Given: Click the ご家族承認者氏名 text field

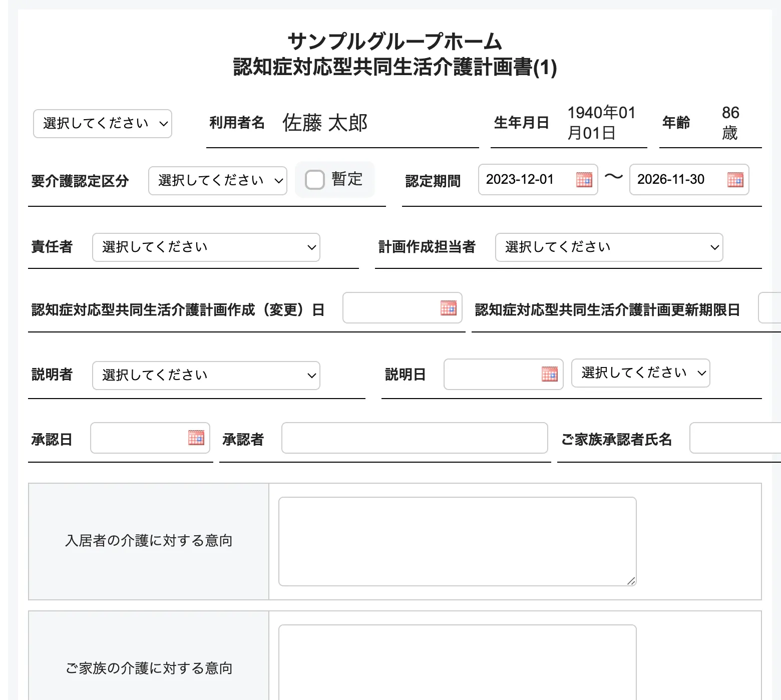Looking at the screenshot, I should tap(735, 438).
